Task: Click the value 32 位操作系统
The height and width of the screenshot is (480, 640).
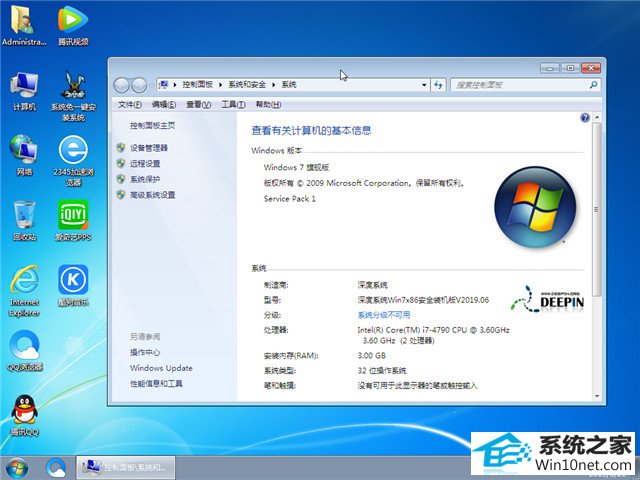Action: tap(382, 371)
